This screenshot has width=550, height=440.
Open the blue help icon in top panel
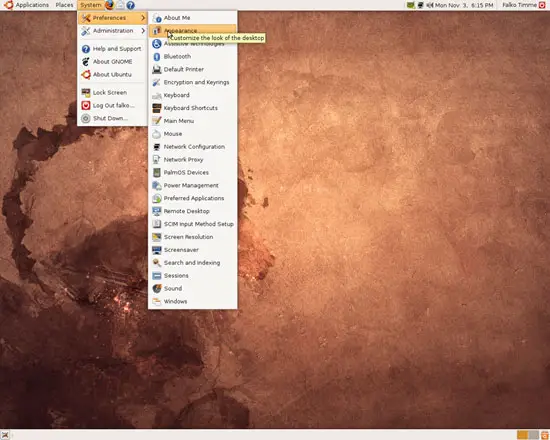(130, 5)
